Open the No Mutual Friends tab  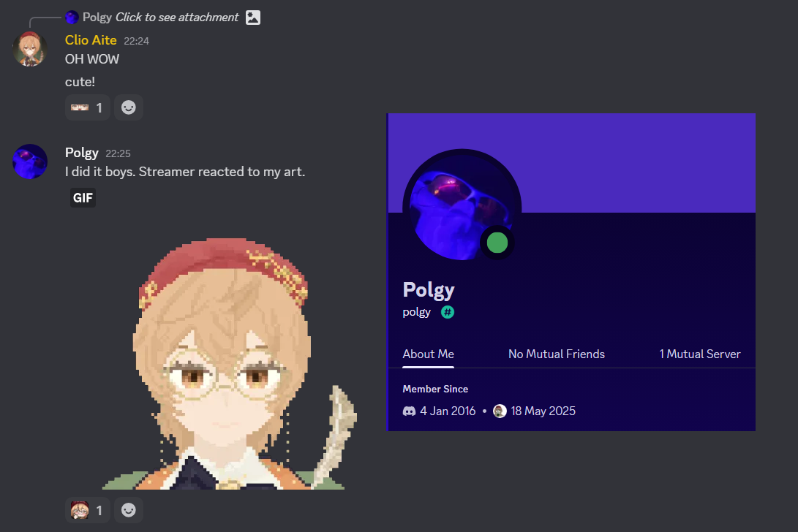coord(556,354)
